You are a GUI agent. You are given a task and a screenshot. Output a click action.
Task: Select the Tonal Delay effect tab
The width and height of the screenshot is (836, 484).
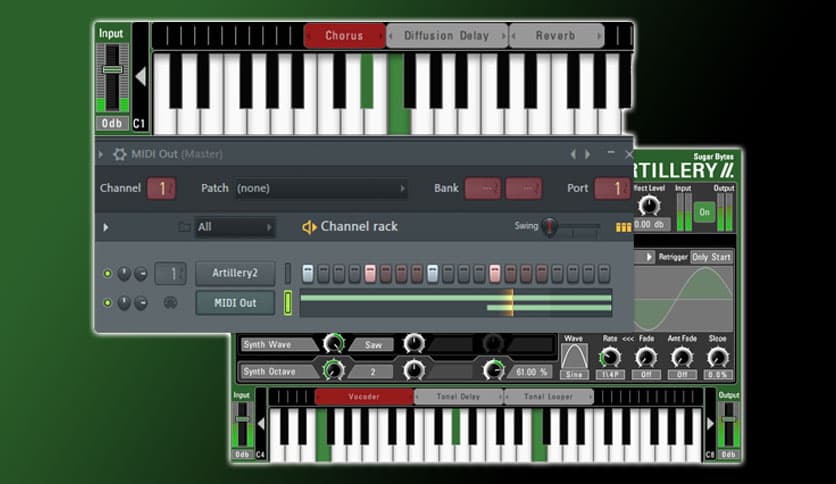[459, 397]
